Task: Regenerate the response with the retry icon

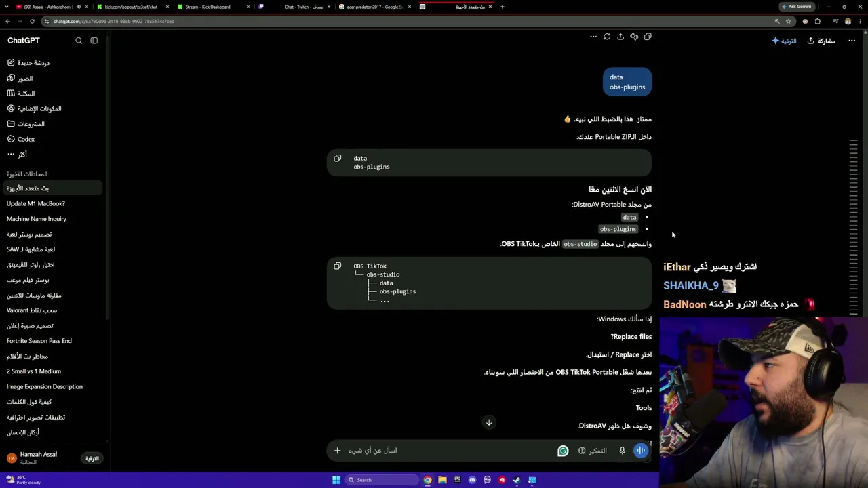Action: [x=607, y=37]
